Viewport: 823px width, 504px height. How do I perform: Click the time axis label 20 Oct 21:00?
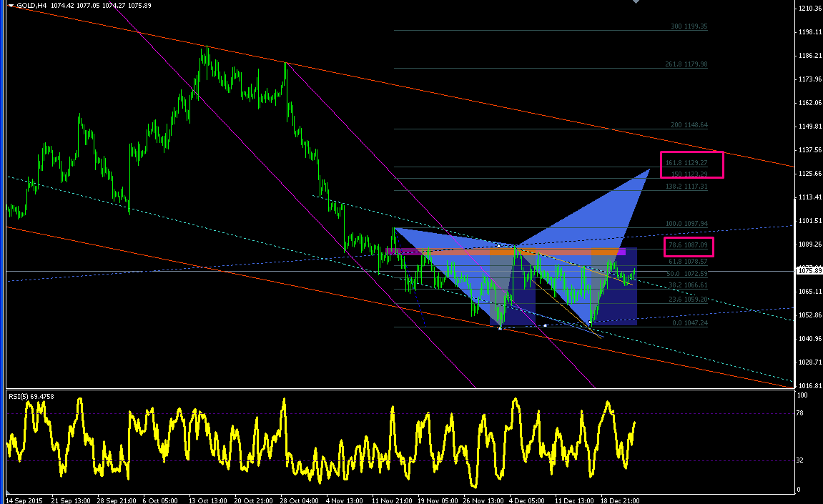pyautogui.click(x=254, y=501)
